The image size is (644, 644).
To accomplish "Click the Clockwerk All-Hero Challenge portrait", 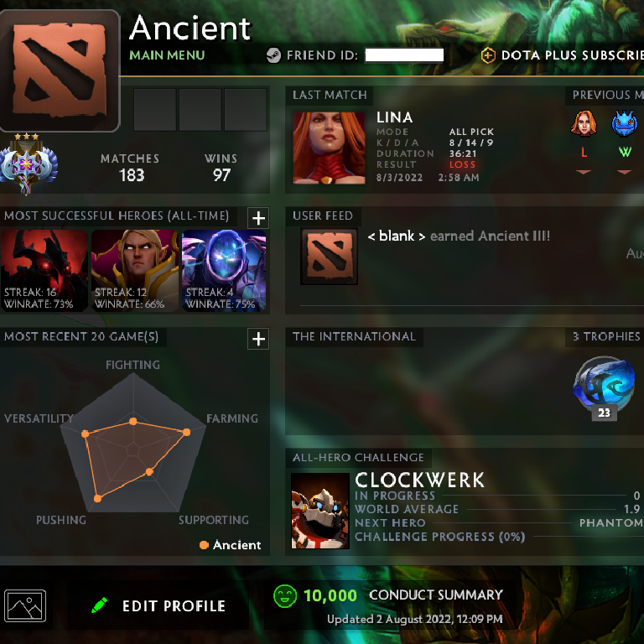I will (x=320, y=511).
